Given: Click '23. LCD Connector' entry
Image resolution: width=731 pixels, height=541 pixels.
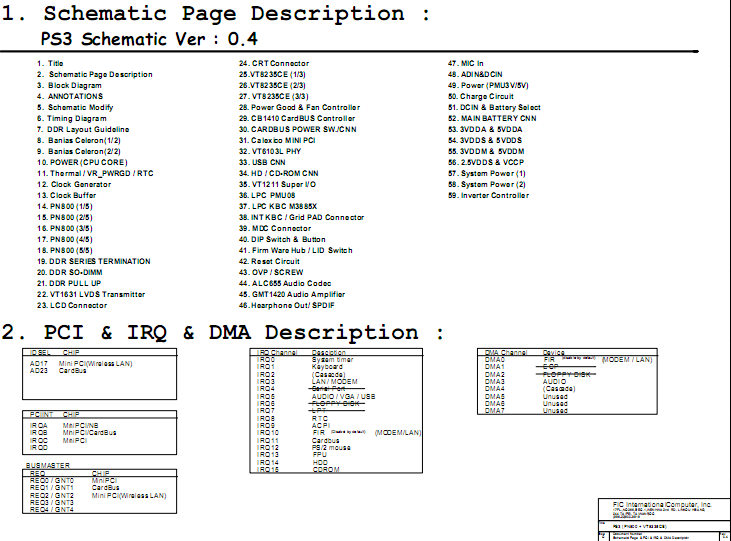Looking at the screenshot, I should click(x=72, y=305).
